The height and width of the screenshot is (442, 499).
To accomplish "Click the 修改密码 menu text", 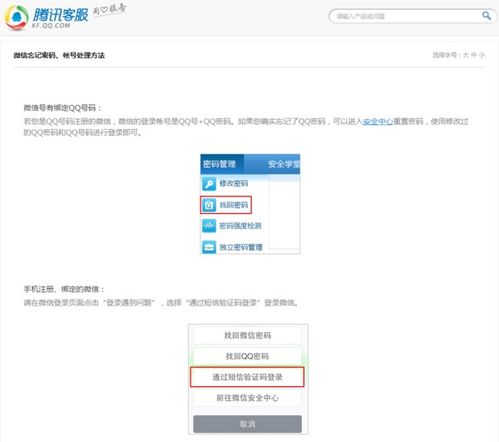I will click(x=234, y=183).
